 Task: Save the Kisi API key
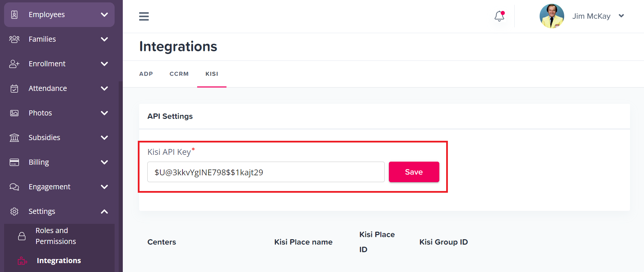tap(414, 172)
